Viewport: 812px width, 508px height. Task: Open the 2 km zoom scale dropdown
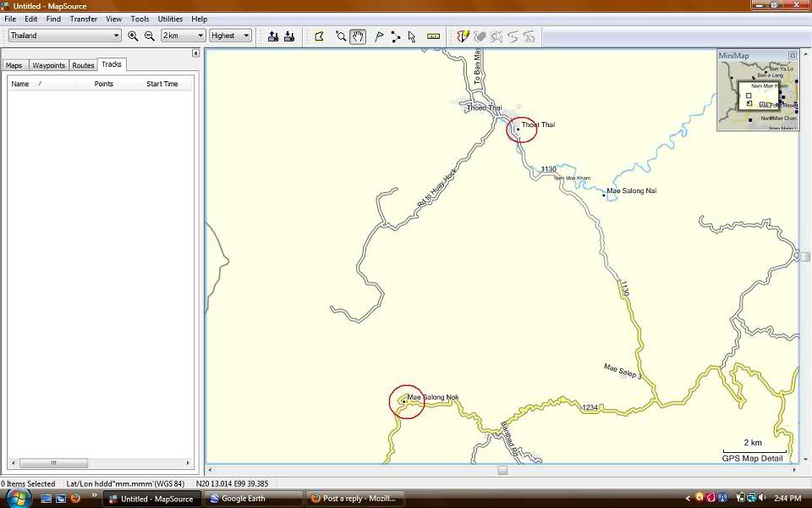200,36
